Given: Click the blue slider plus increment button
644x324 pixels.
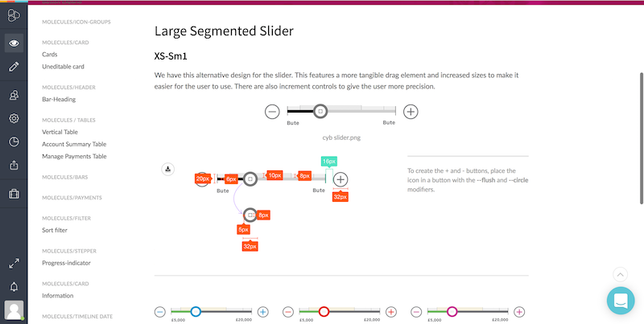Looking at the screenshot, I should [x=263, y=312].
